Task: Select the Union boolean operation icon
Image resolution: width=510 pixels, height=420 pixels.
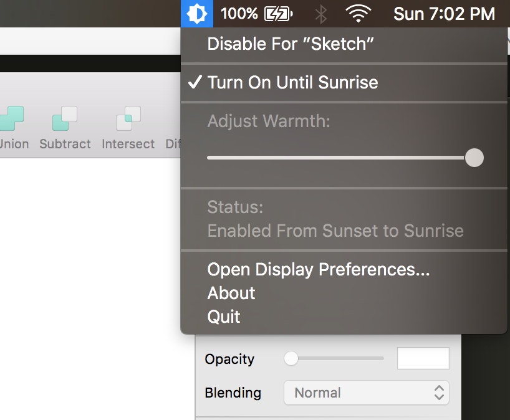Action: pos(11,118)
